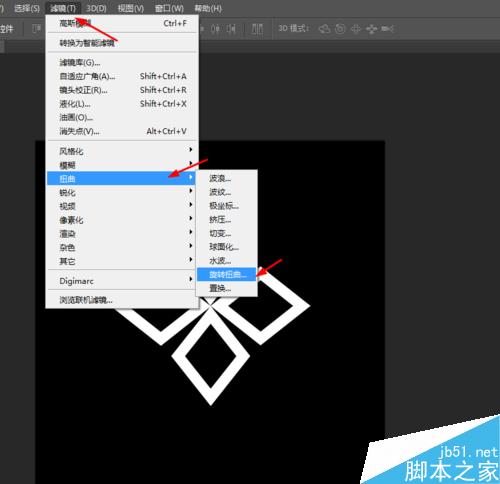Click highlighted 扭曲 submenu entry

(x=121, y=178)
